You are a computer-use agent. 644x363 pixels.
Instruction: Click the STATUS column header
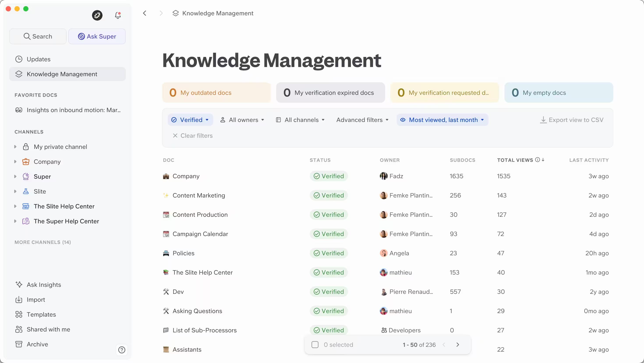click(x=320, y=160)
